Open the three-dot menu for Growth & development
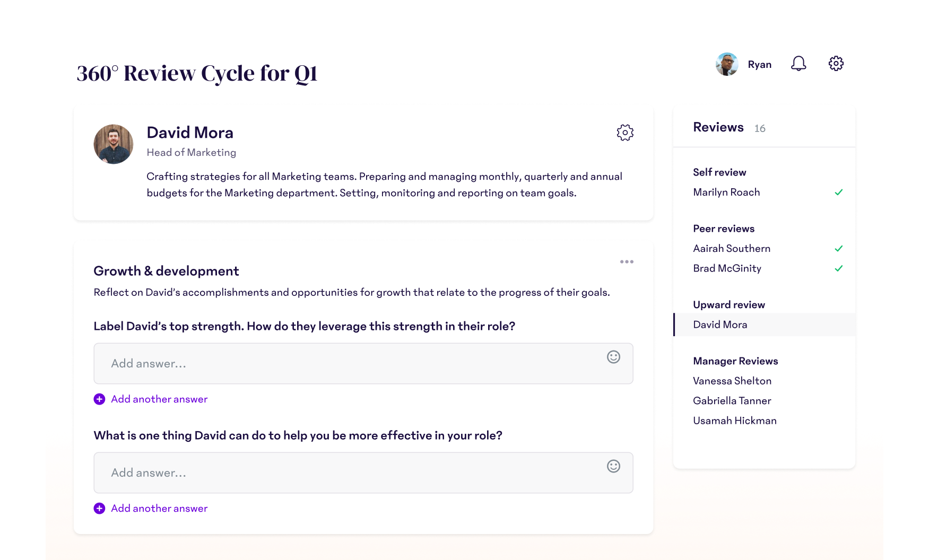The width and height of the screenshot is (929, 560). point(627,262)
